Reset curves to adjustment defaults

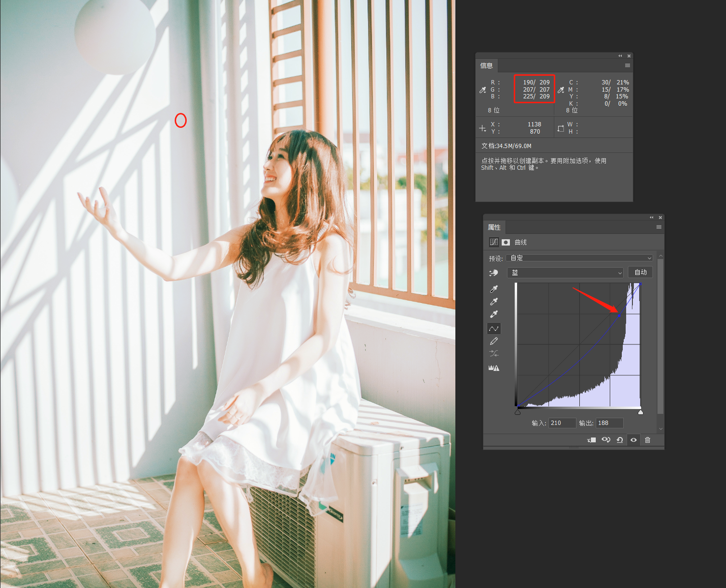click(620, 440)
